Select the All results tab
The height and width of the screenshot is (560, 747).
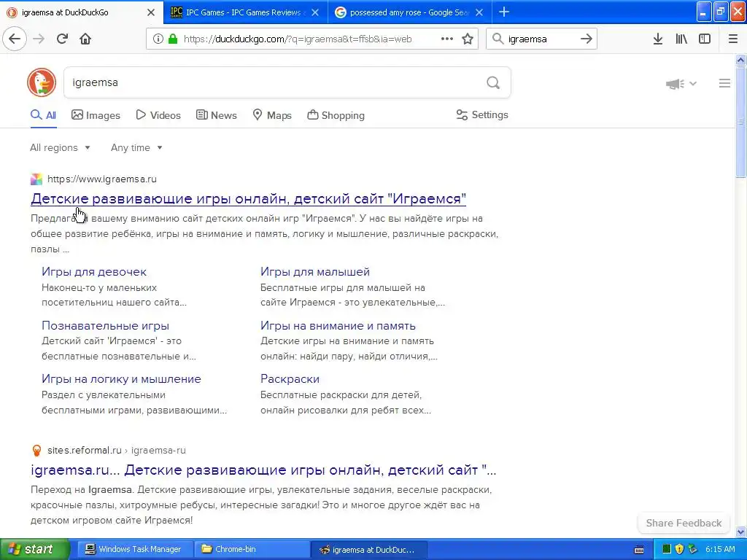[x=43, y=115]
